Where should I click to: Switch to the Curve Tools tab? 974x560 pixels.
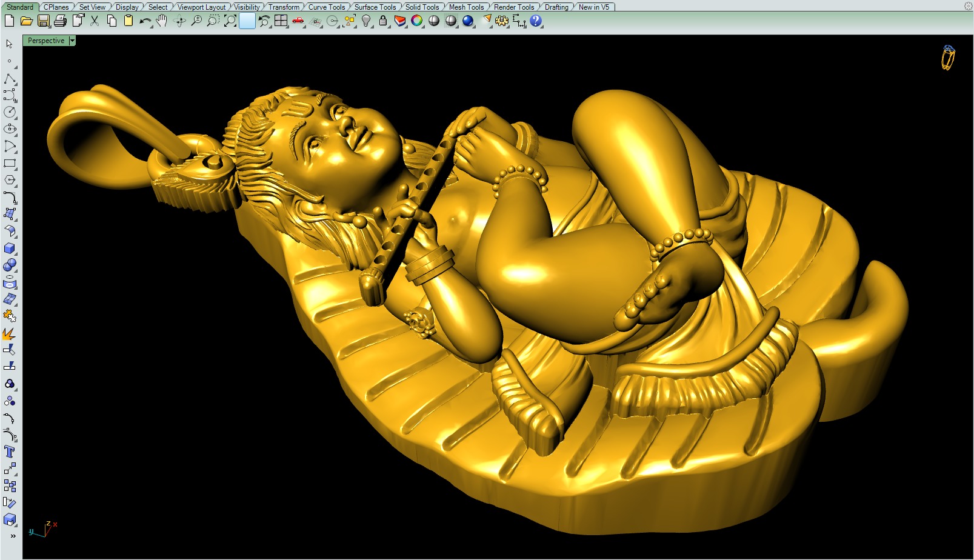pos(327,7)
